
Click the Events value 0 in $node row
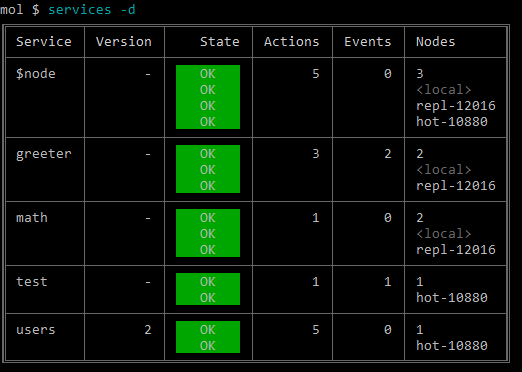click(x=388, y=74)
